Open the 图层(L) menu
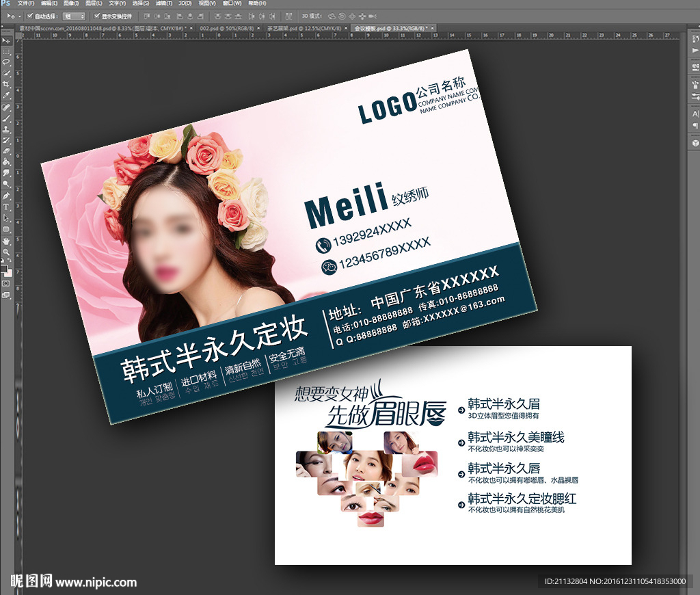700x595 pixels. 94,3
